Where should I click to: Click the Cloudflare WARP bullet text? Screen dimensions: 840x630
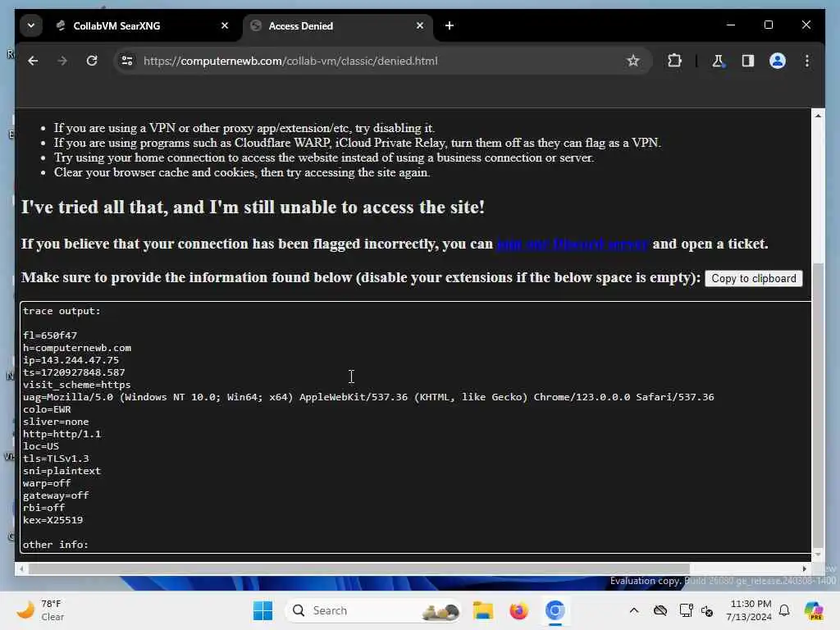point(358,143)
